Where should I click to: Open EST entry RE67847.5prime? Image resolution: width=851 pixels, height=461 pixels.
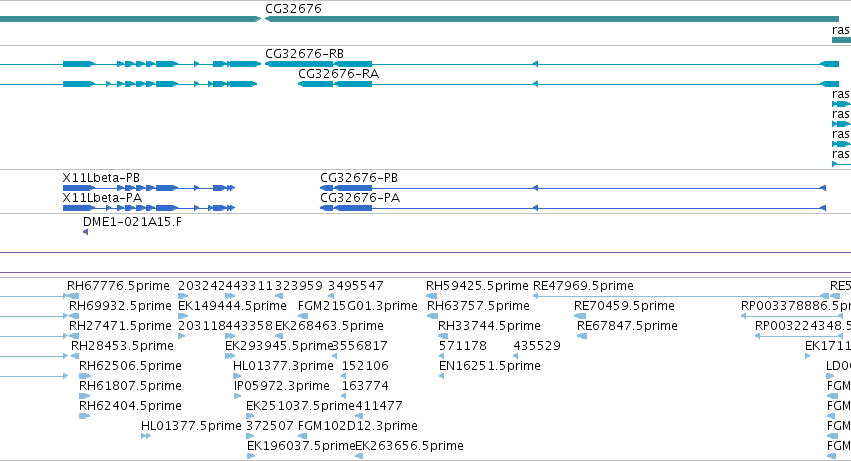click(627, 326)
